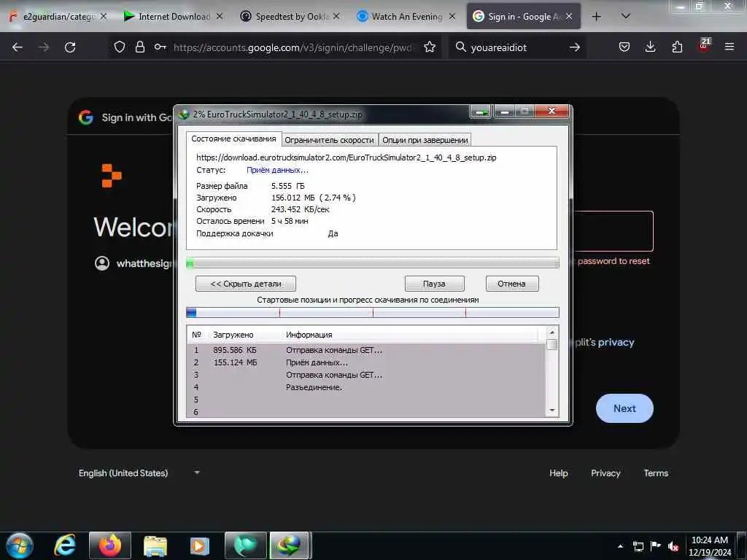Click the padlock site security icon
The image size is (747, 560).
pyautogui.click(x=139, y=47)
